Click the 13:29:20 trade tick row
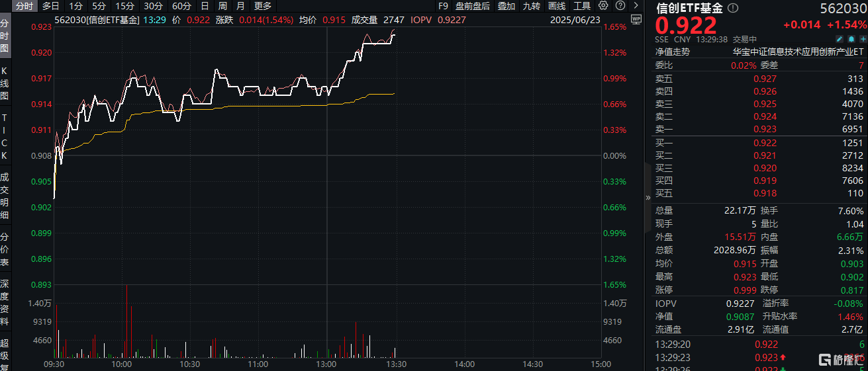The height and width of the screenshot is (371, 868). point(760,345)
